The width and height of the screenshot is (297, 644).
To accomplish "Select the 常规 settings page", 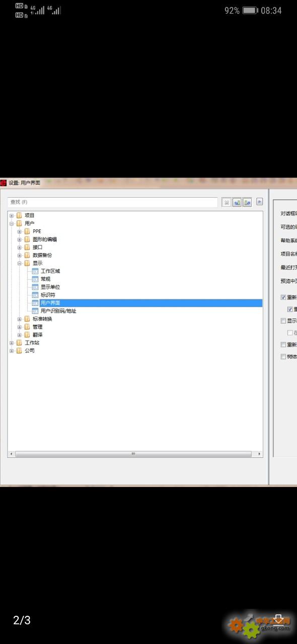I will click(45, 279).
